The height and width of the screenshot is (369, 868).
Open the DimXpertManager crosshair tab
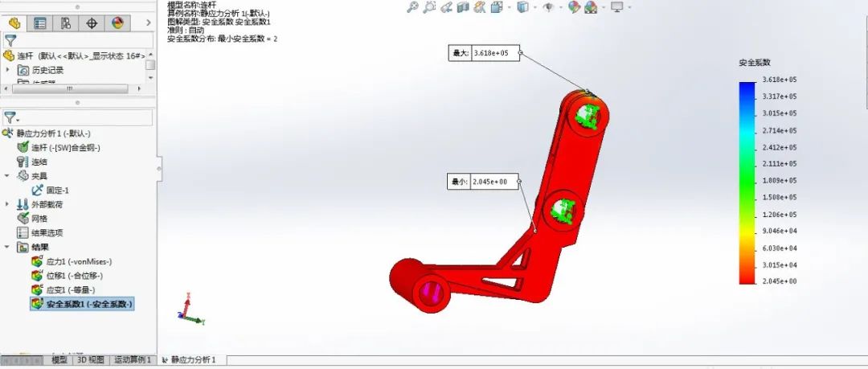click(x=92, y=23)
